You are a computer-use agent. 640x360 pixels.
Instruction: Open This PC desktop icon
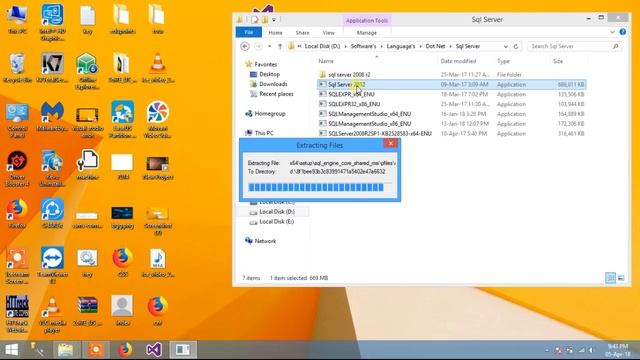(17, 19)
